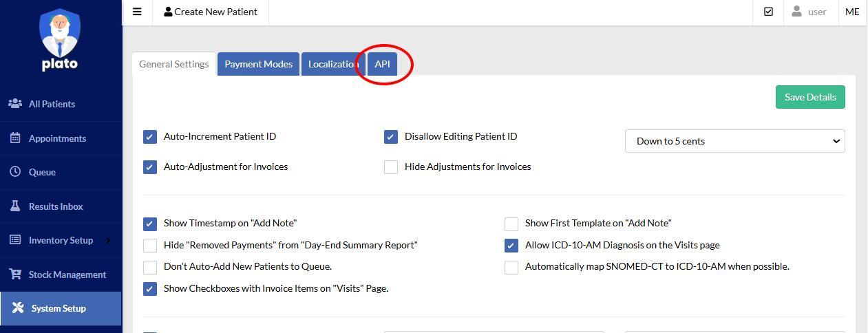Click the Appointments calendar icon

15,138
